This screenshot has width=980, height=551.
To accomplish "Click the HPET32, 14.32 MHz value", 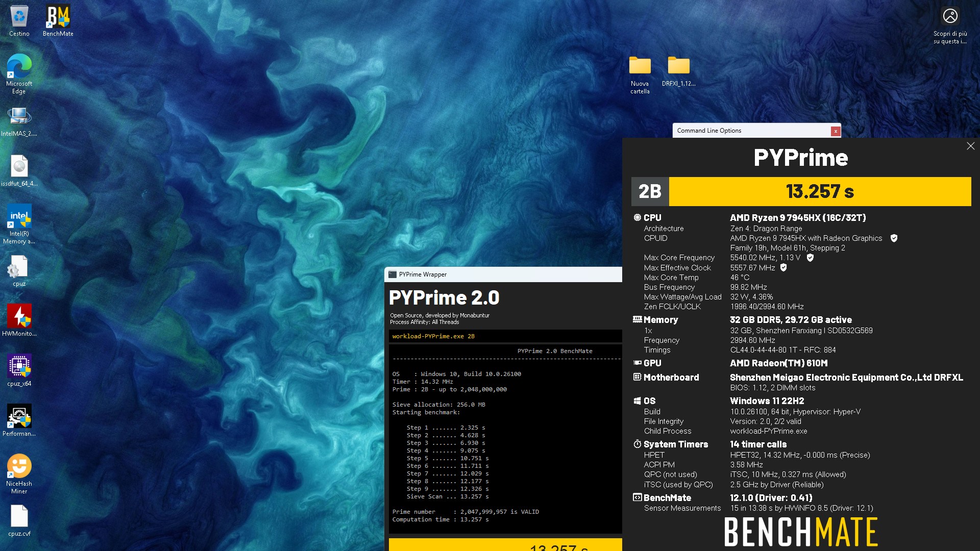I will [800, 455].
